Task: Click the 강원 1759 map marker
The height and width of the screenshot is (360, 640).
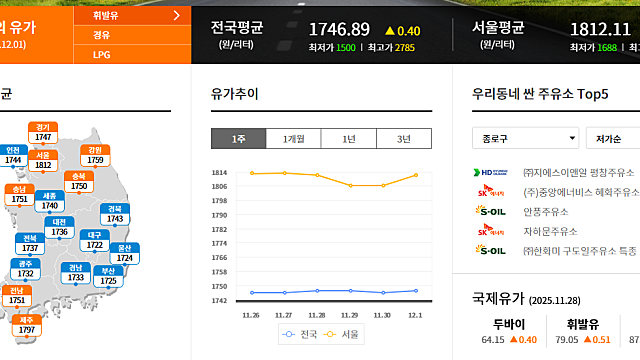Action: (x=95, y=156)
